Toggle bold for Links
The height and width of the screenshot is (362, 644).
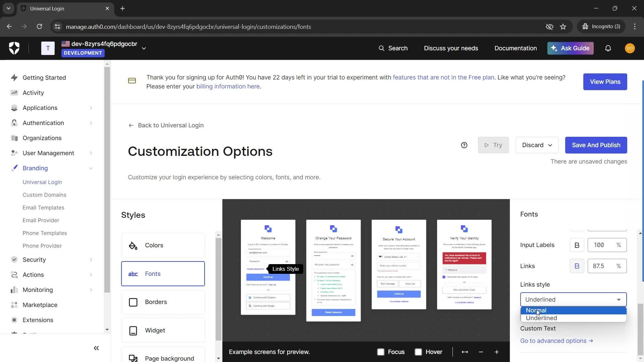pyautogui.click(x=577, y=266)
